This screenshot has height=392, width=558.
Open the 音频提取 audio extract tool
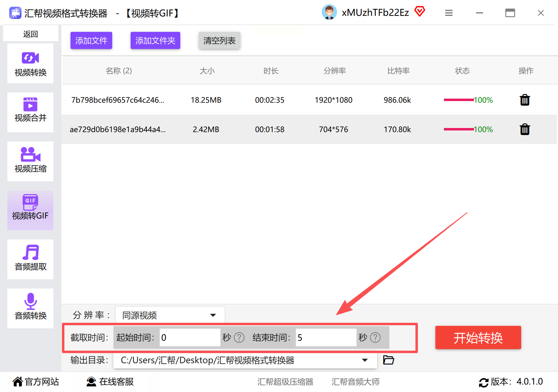(30, 259)
